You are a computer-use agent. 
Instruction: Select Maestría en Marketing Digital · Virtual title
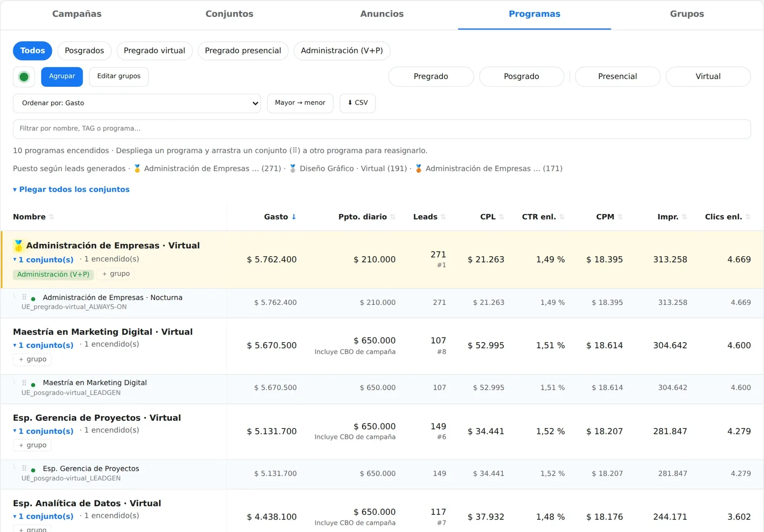(x=103, y=332)
